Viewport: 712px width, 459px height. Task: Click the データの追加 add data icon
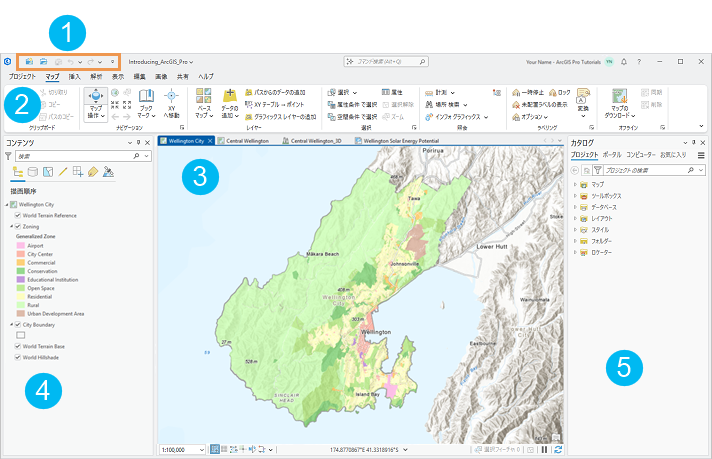(x=230, y=96)
